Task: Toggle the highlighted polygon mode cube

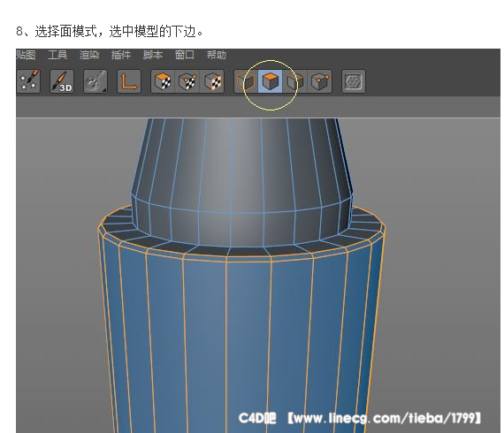Action: (271, 81)
